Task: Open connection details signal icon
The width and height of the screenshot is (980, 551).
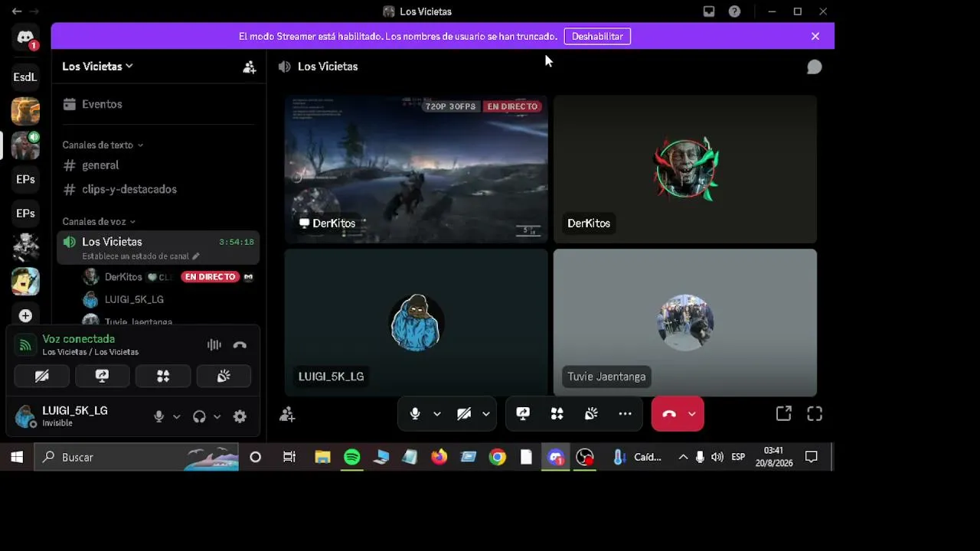Action: pos(25,345)
